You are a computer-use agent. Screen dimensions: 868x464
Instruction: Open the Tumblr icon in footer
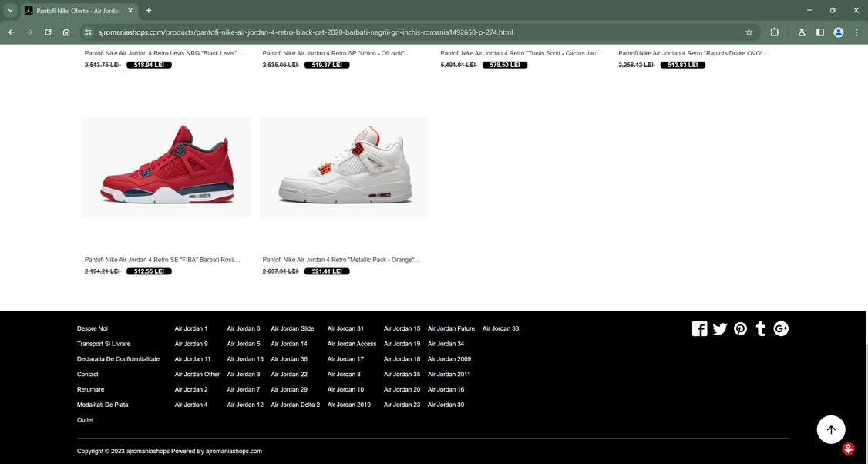761,329
